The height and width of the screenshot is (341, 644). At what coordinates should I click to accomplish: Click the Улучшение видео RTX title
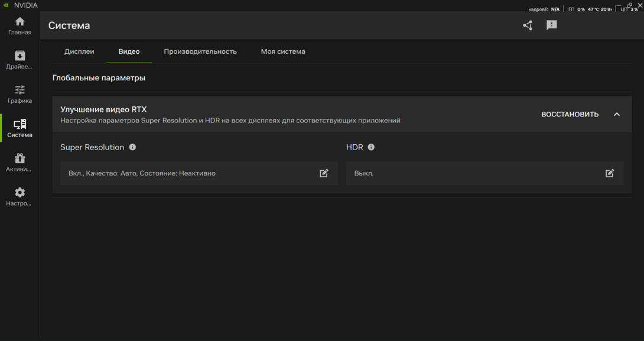(103, 110)
